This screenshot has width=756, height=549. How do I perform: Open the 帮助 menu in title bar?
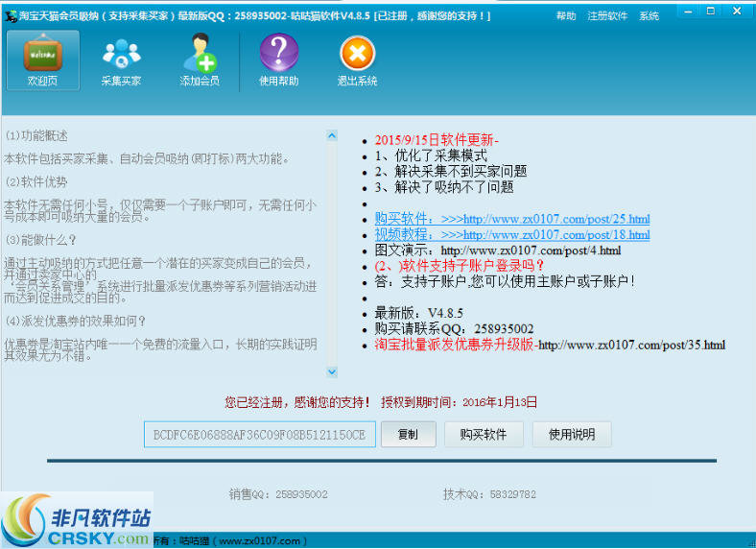point(566,16)
